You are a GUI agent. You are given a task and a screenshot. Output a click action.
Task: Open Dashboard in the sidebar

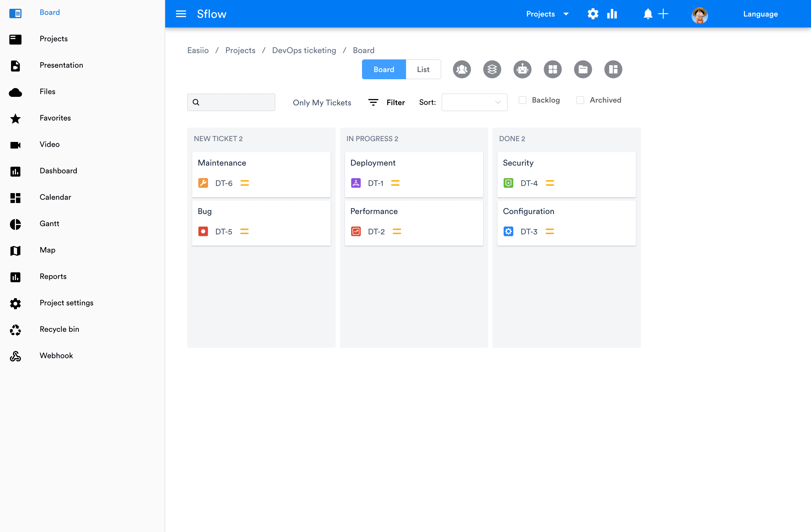(58, 171)
